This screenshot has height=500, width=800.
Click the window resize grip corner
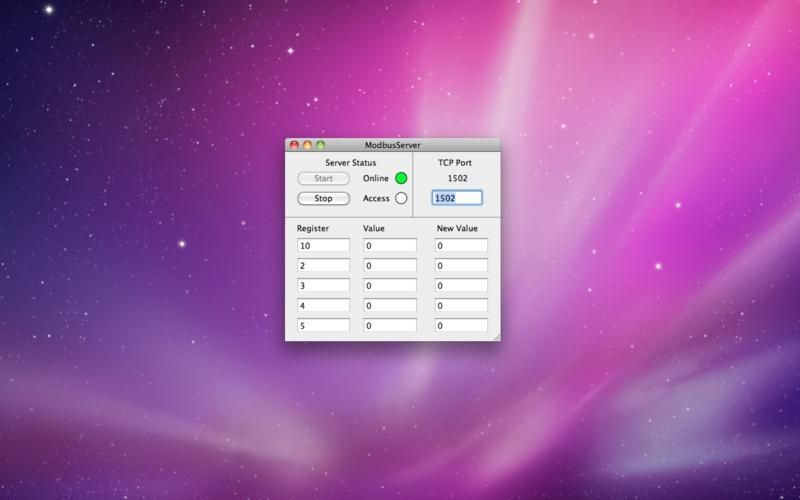coord(496,337)
